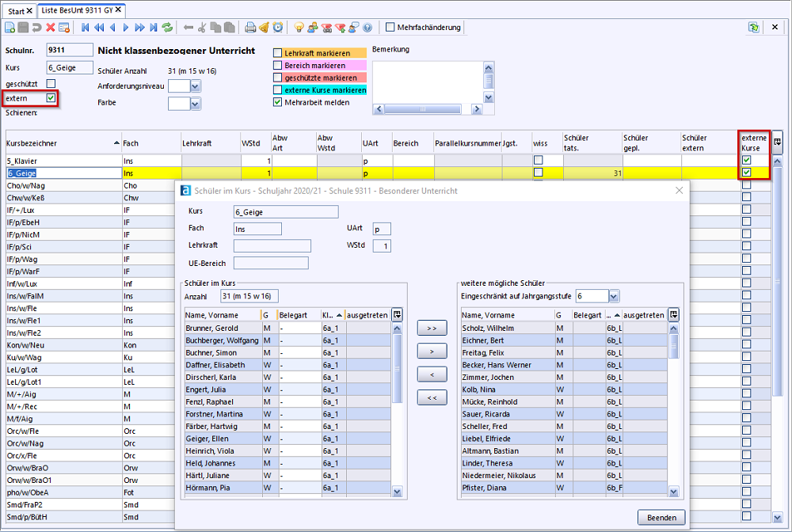Click the copy icon in toolbar
Screen dimensions: 792x532
point(215,27)
